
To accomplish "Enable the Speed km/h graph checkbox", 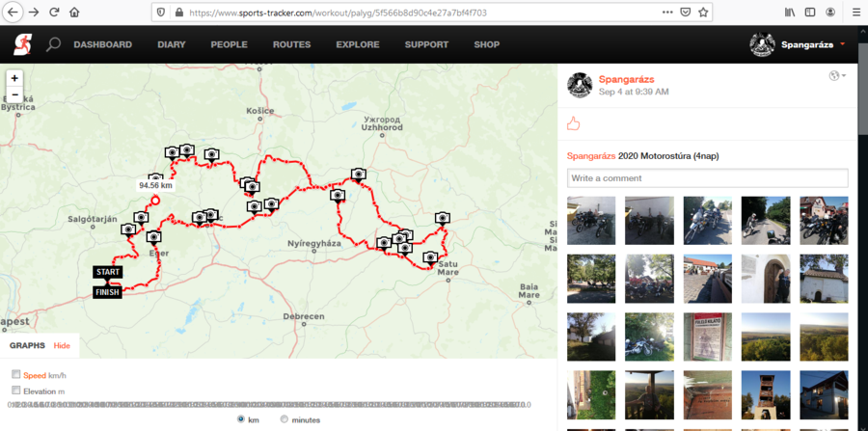I will pyautogui.click(x=16, y=374).
